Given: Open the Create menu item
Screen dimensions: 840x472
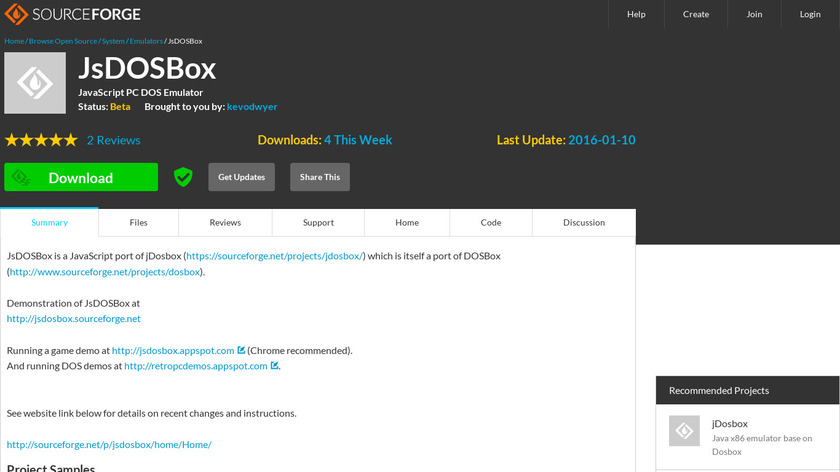Looking at the screenshot, I should (x=696, y=14).
